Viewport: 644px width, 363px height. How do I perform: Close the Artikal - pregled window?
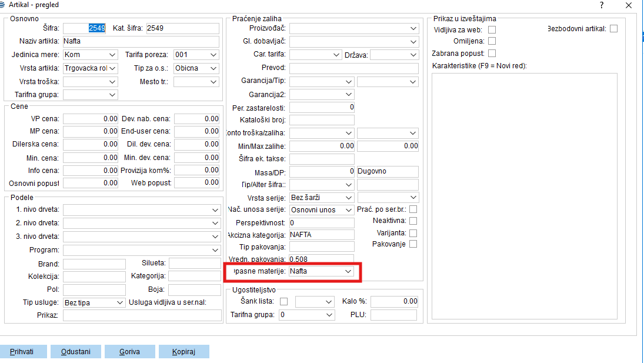(x=629, y=5)
